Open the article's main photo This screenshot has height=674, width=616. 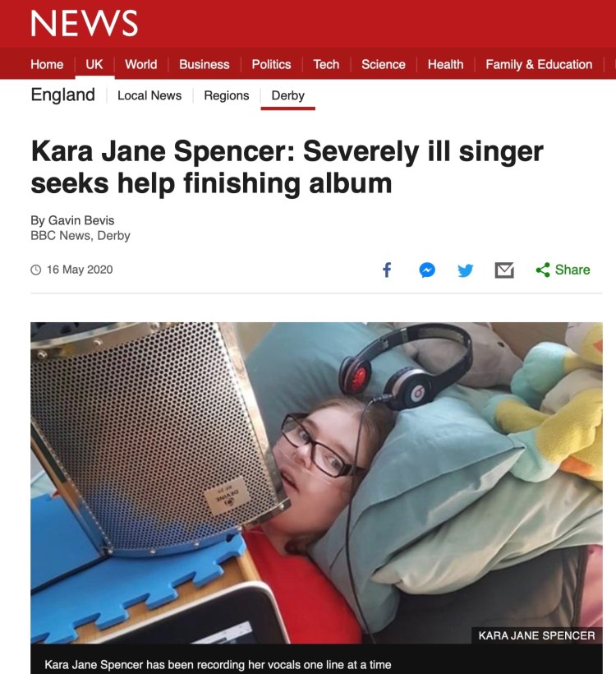tap(316, 482)
